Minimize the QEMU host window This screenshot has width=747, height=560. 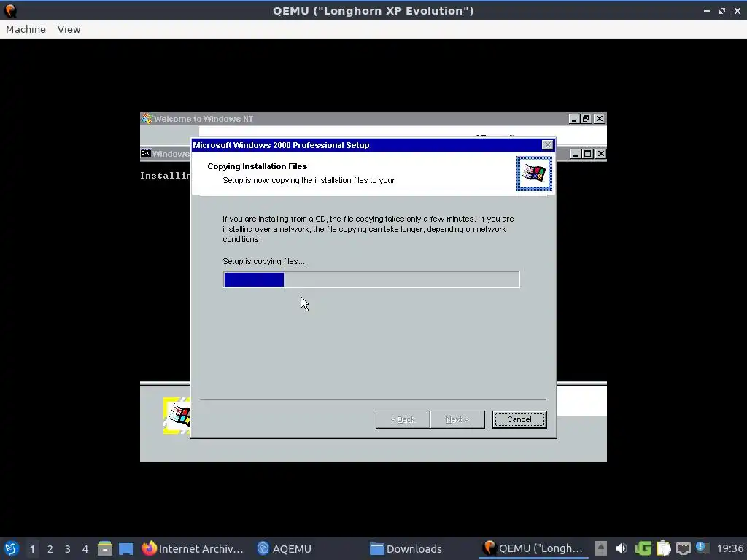point(707,10)
